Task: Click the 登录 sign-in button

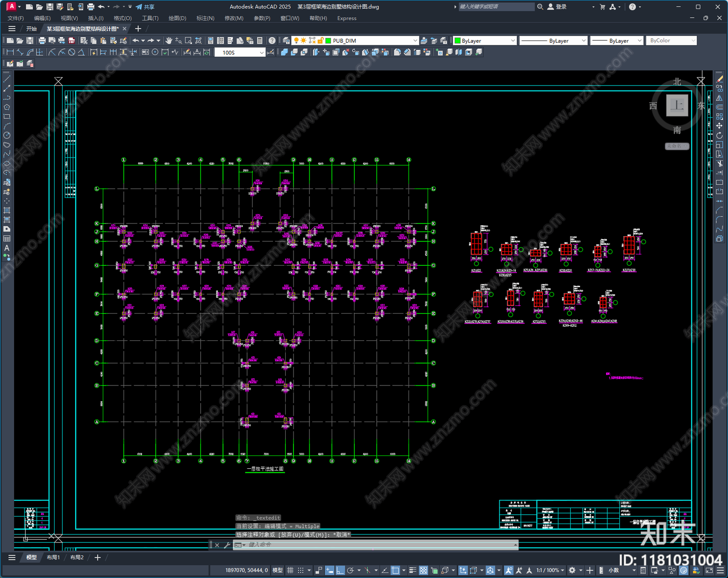Action: pyautogui.click(x=557, y=7)
